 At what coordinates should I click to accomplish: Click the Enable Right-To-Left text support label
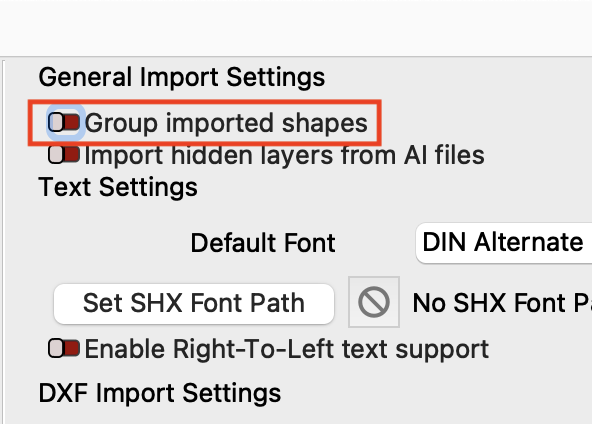click(x=287, y=348)
